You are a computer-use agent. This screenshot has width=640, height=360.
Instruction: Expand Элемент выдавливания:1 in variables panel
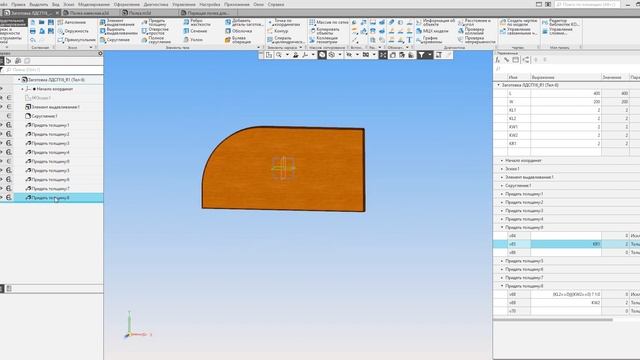[502, 178]
